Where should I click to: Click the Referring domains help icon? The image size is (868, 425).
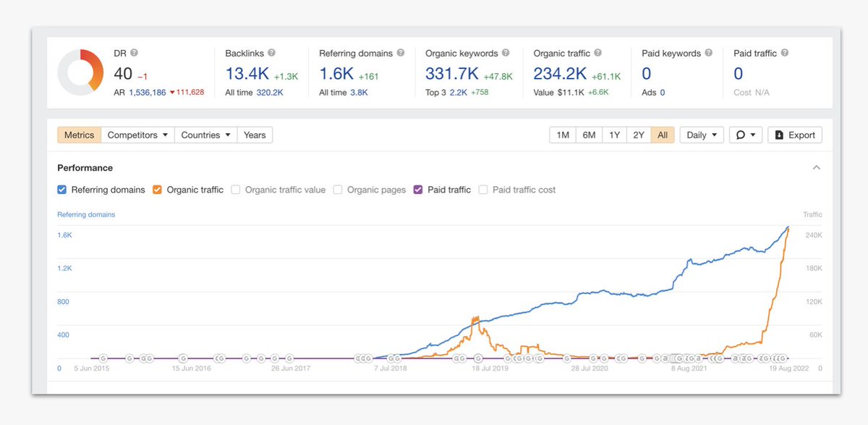click(x=402, y=53)
